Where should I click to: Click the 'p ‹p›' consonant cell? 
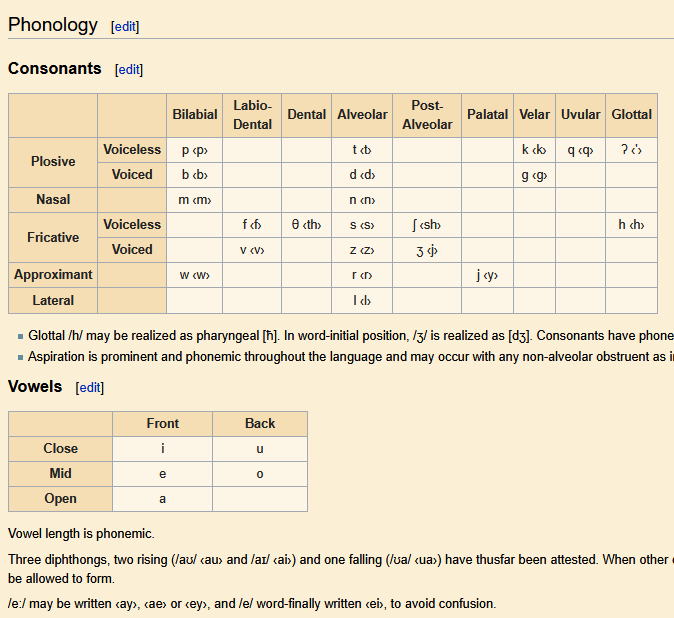pos(195,150)
